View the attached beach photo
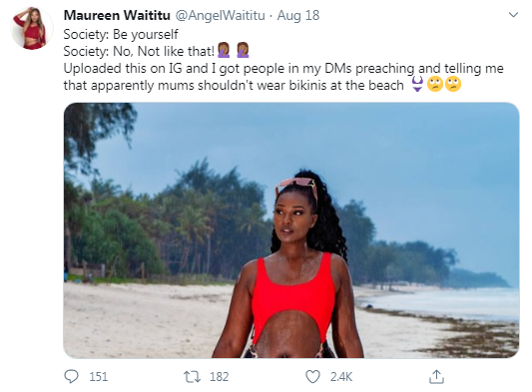The width and height of the screenshot is (532, 392). point(291,230)
